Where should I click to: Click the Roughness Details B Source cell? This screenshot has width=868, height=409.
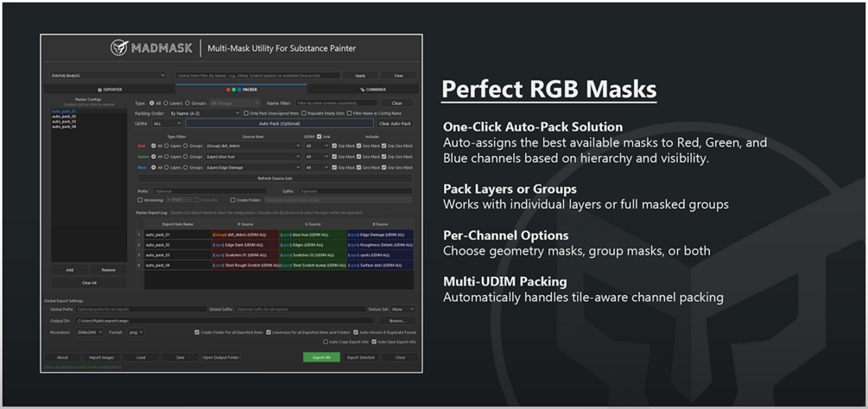tap(380, 244)
